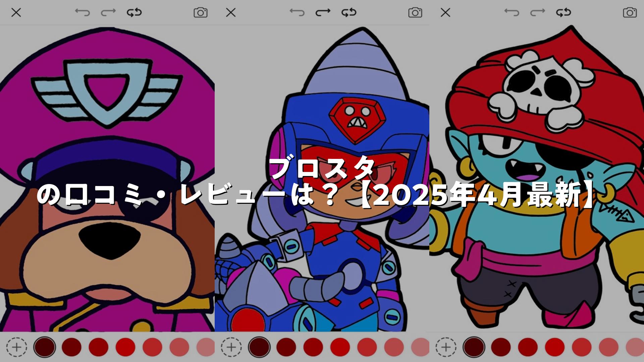Redo in the blue drill girl panel

pyautogui.click(x=323, y=13)
